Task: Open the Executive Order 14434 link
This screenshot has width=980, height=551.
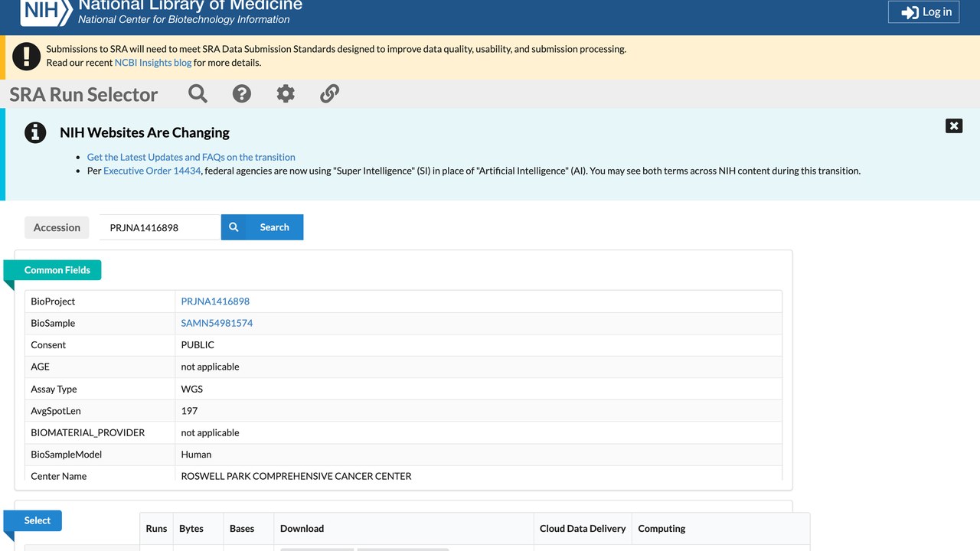Action: pos(152,171)
